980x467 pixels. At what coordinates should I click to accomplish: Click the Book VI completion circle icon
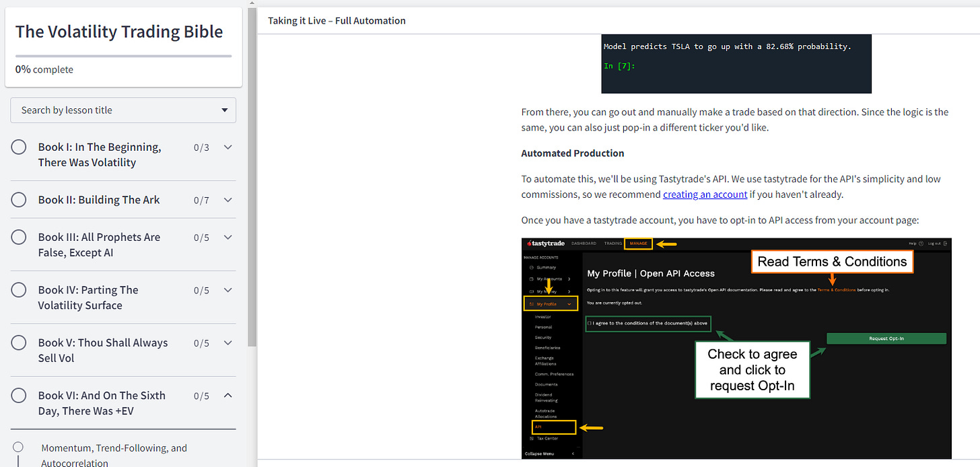coord(19,395)
